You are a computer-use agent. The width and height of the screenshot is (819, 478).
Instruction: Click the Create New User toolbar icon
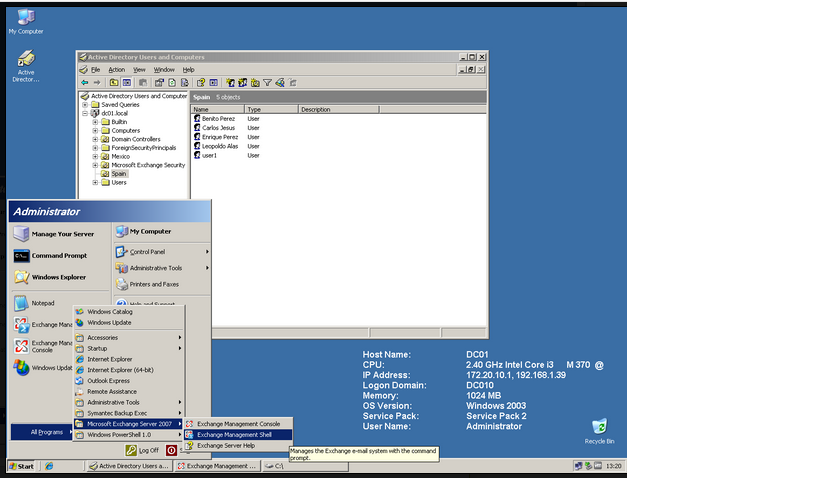(x=230, y=83)
